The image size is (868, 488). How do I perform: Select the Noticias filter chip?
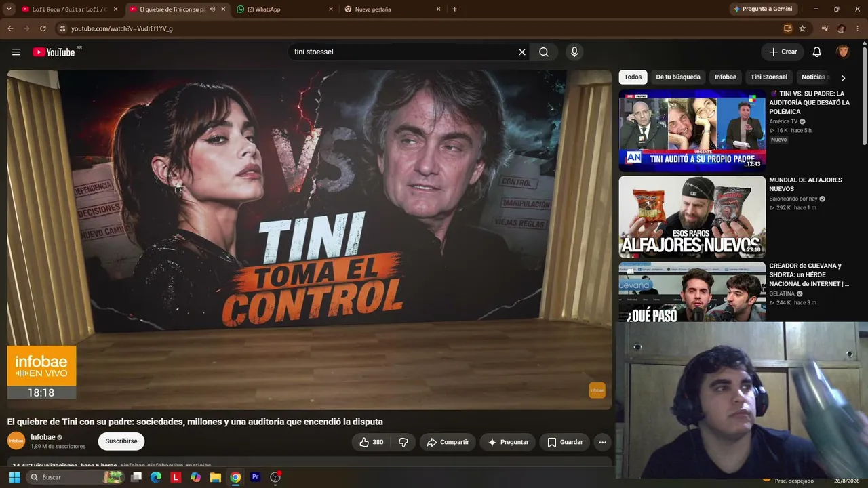tap(813, 77)
